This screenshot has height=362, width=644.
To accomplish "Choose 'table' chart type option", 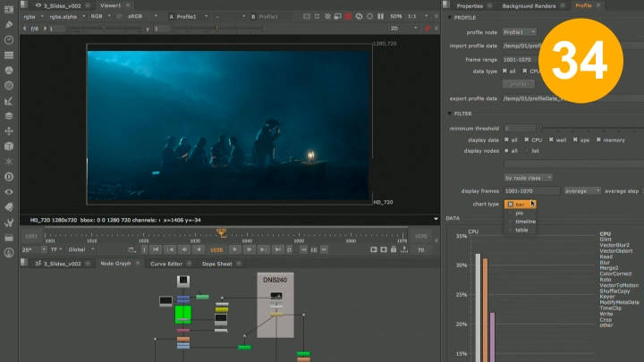I will [520, 230].
